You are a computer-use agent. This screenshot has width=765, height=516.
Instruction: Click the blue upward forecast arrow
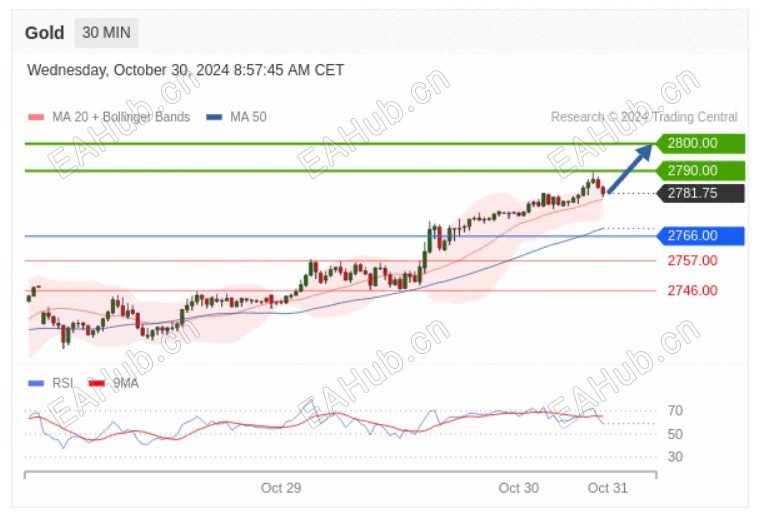coord(630,167)
